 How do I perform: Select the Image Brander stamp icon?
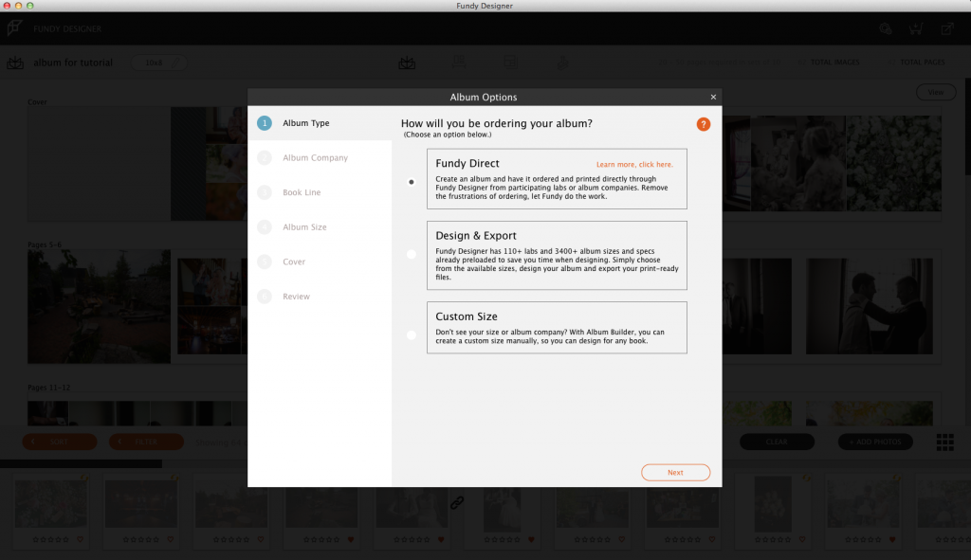[x=562, y=63]
